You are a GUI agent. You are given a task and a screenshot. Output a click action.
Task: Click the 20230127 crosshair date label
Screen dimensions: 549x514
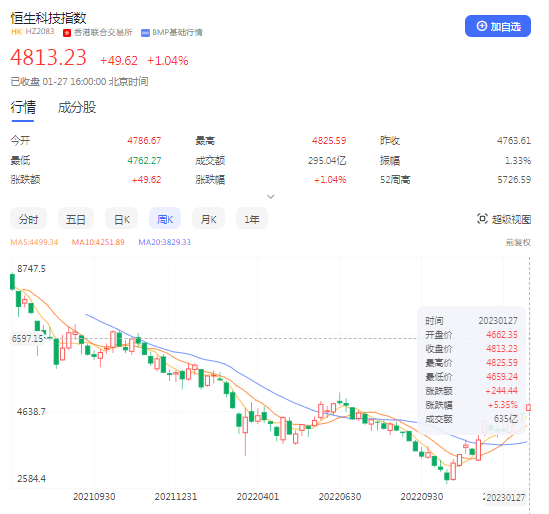506,497
